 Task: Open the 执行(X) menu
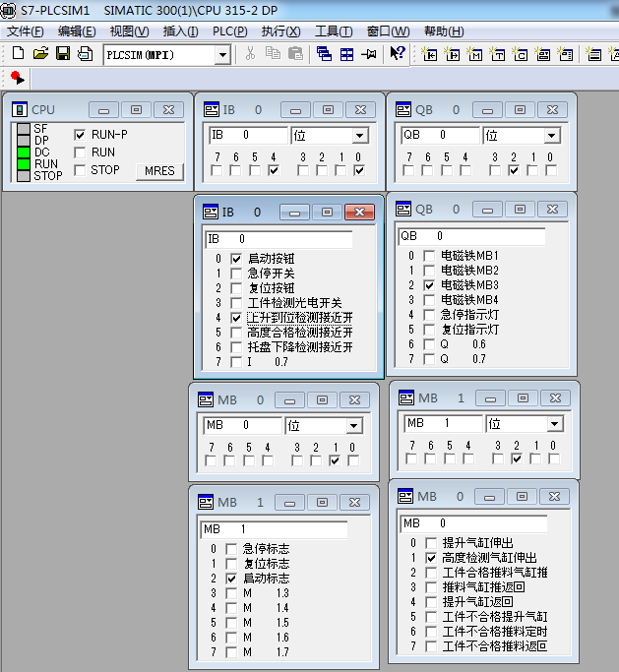coord(281,31)
